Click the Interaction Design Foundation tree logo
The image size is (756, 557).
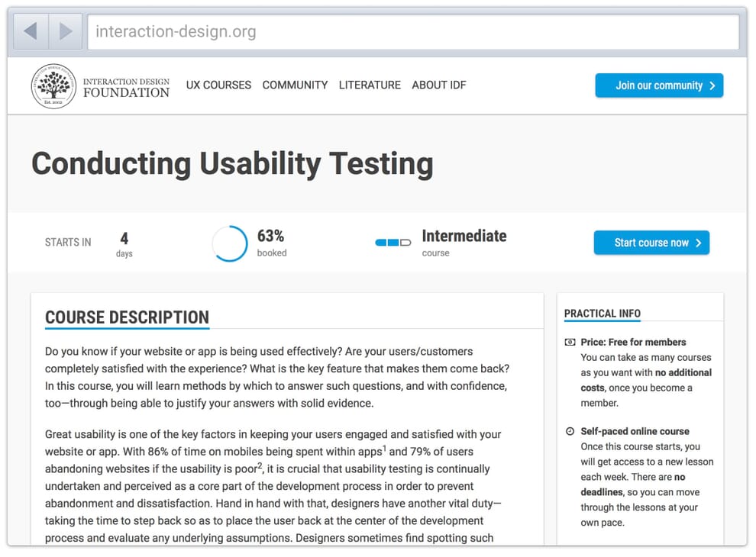tap(52, 85)
